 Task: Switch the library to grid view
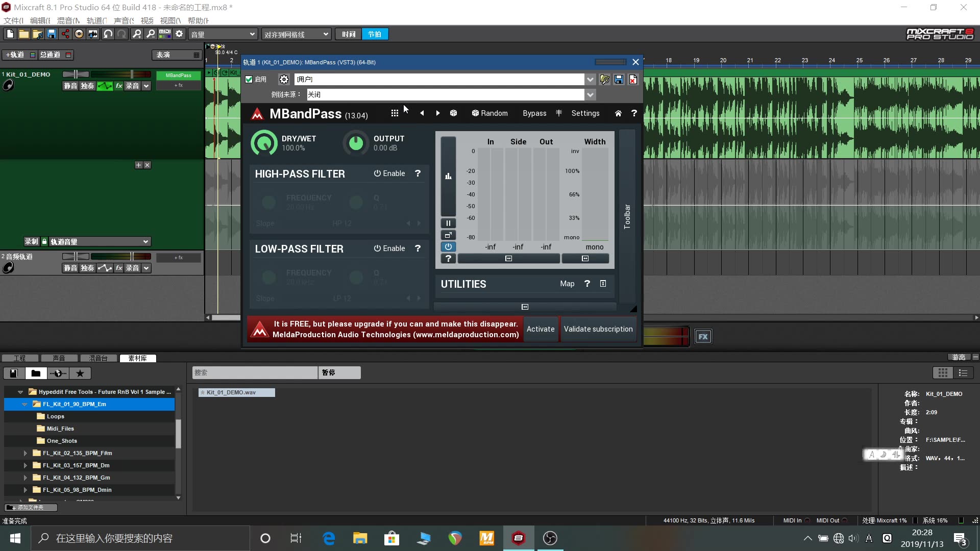coord(943,373)
